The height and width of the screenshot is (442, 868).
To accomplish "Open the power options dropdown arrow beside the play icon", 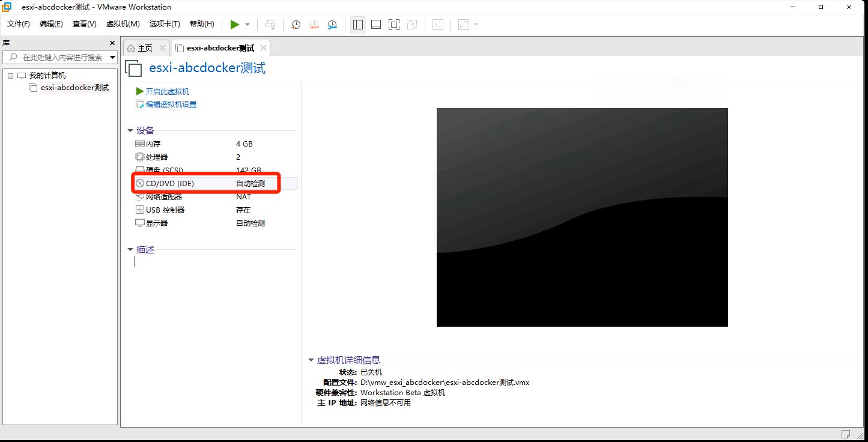I will pos(247,25).
